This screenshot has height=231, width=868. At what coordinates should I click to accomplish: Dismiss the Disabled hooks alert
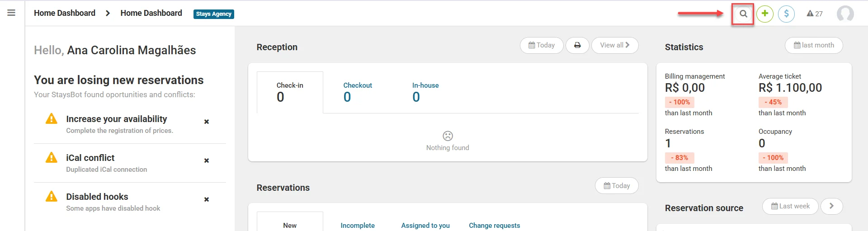click(207, 199)
